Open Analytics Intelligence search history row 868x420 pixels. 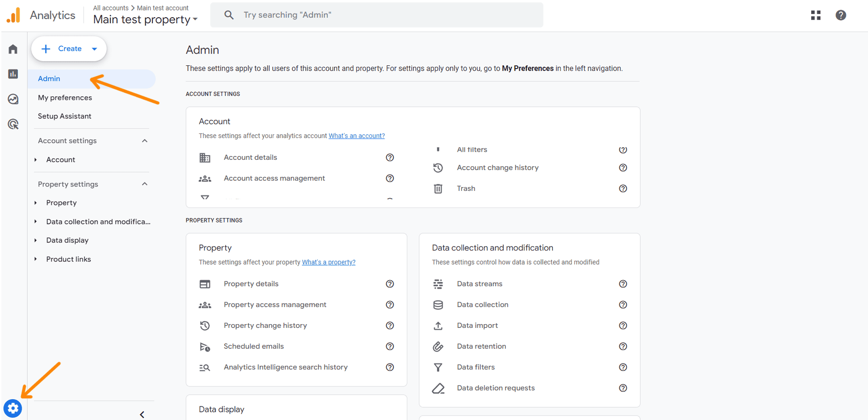296,367
